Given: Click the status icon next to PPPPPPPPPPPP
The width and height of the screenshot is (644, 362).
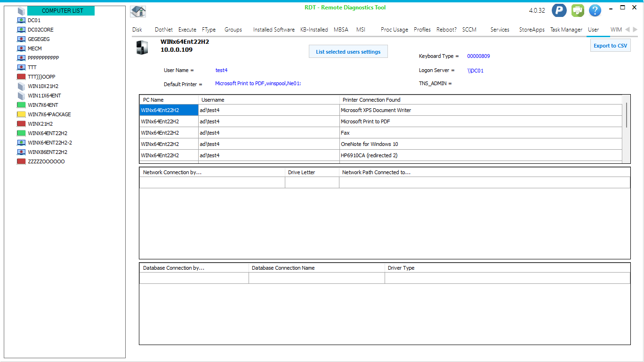Looking at the screenshot, I should (x=21, y=58).
